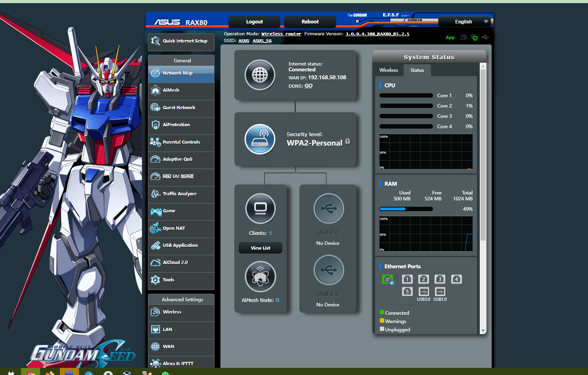Select the wireless router security icon
588x375 pixels.
(x=260, y=139)
